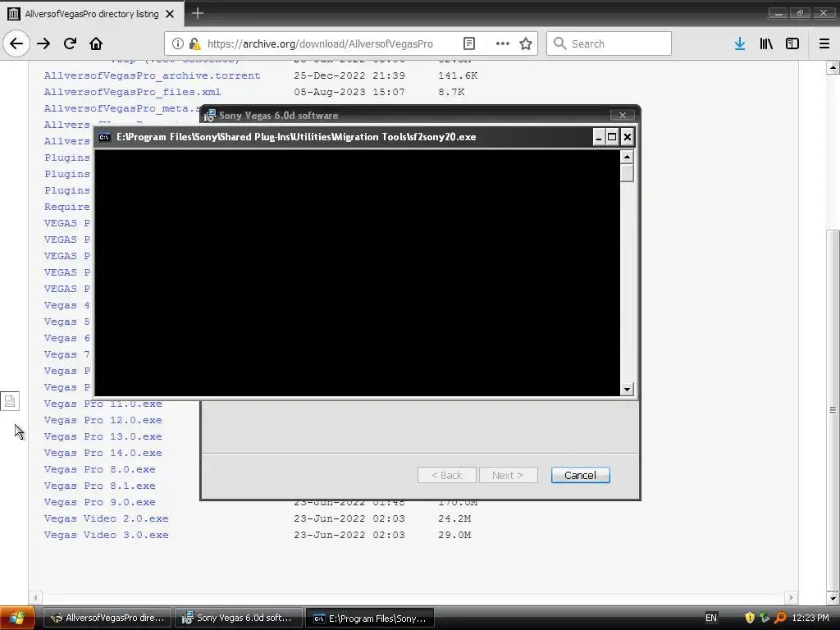Screen dimensions: 840x630
Task: Switch to Sony Vegas 6.0d taskbar button
Action: [238, 618]
